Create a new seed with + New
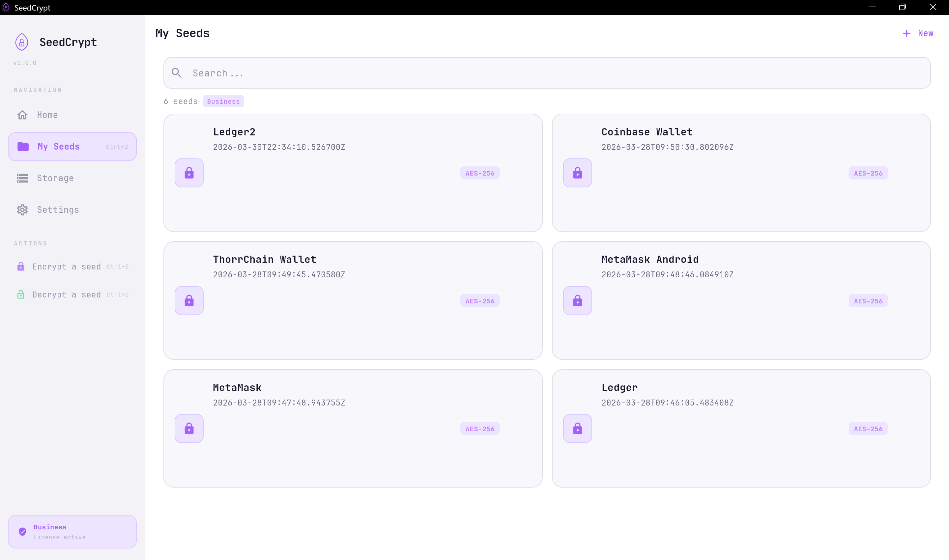 918,33
